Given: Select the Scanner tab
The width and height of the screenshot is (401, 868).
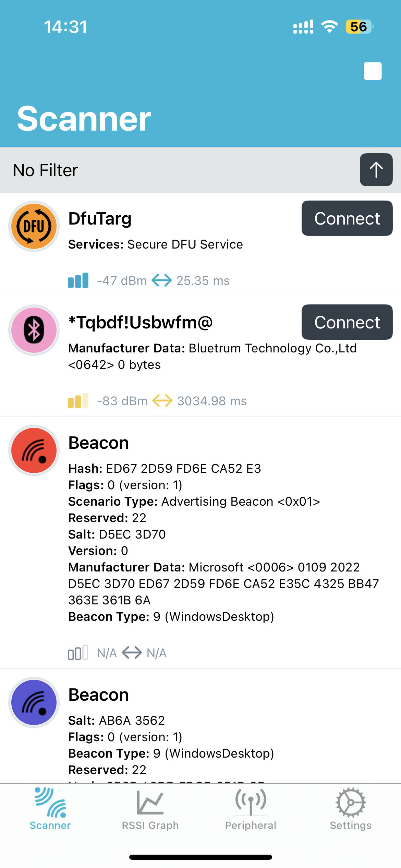Looking at the screenshot, I should tap(50, 810).
